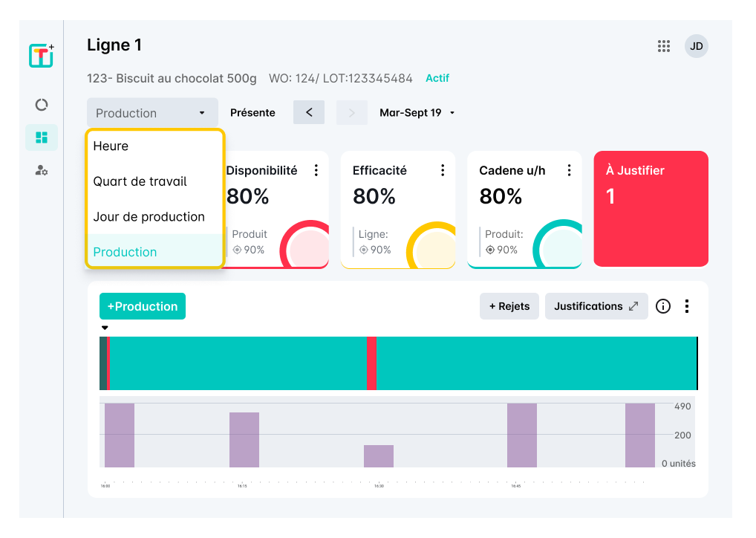Screen dimensions: 756x538
Task: Click the short purple bar near 16:30
Action: click(379, 456)
